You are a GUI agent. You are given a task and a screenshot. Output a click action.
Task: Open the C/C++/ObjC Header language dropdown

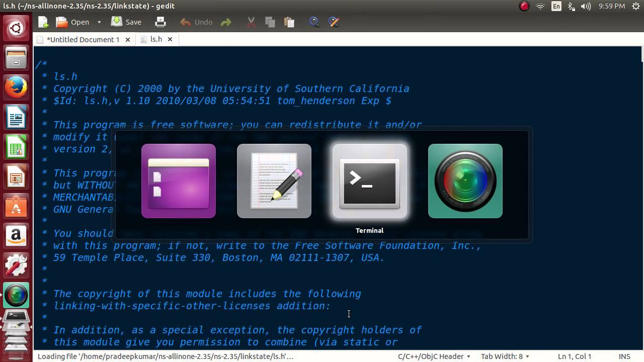pos(434,356)
